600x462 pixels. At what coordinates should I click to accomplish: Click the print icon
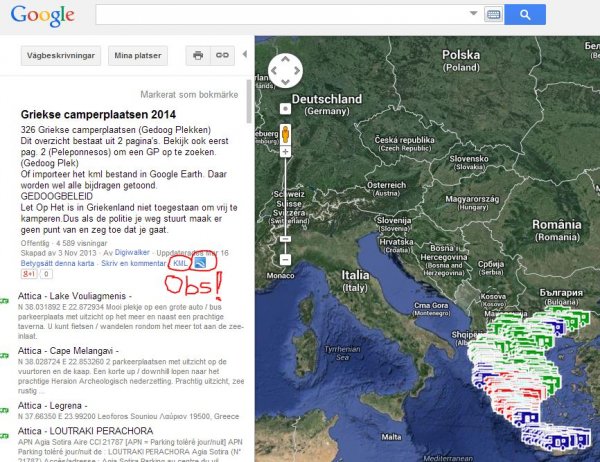pos(198,55)
